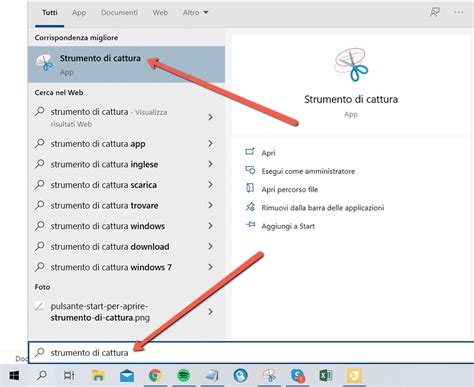Image resolution: width=474 pixels, height=387 pixels.
Task: Open Spotify from the taskbar
Action: pos(184,376)
